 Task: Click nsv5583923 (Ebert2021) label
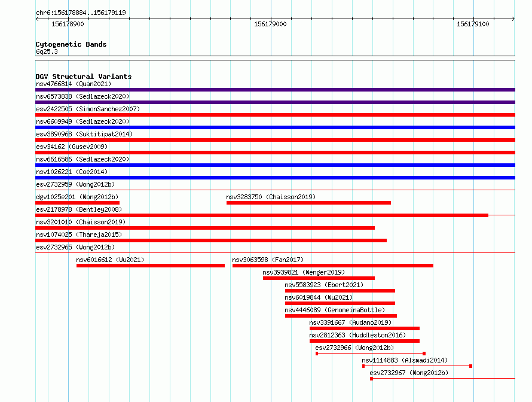(324, 285)
